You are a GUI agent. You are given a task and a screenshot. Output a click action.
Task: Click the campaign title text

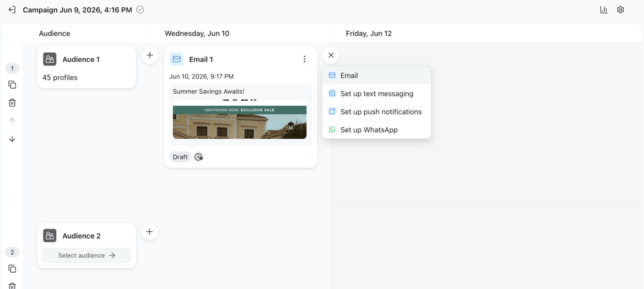77,10
